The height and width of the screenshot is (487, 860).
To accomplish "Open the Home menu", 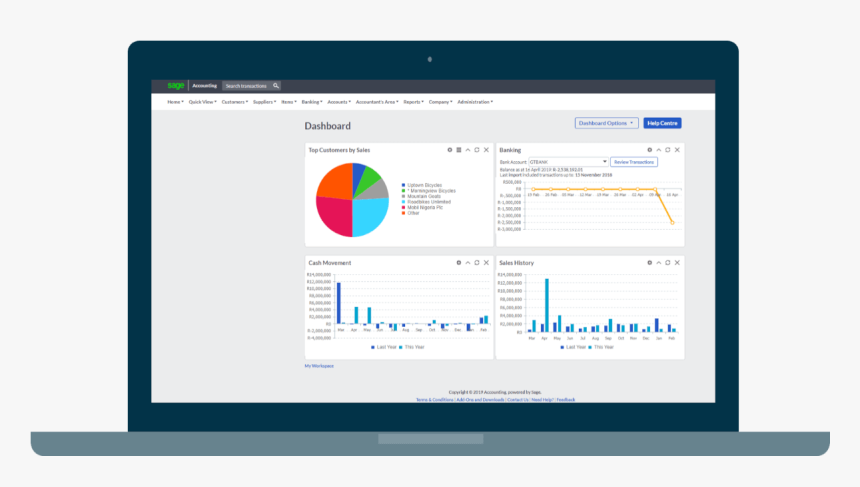I will coord(176,102).
